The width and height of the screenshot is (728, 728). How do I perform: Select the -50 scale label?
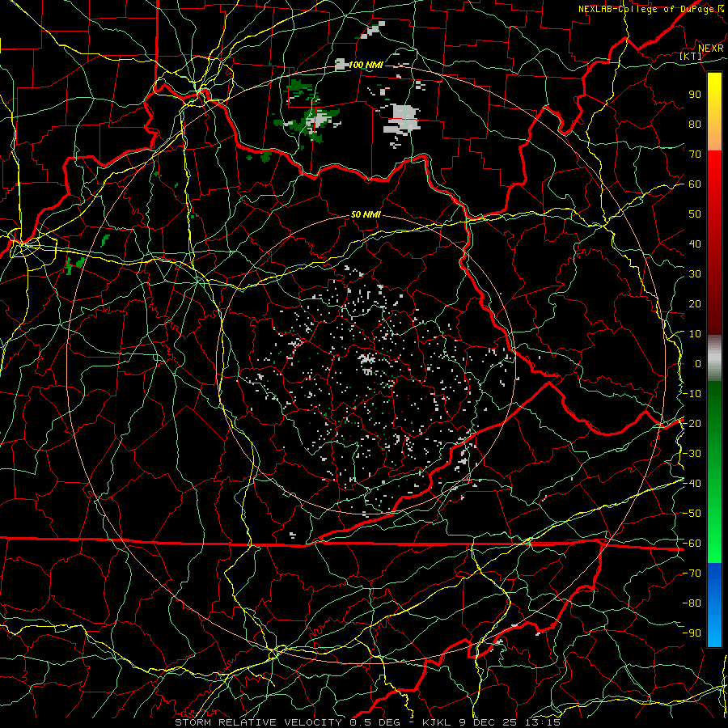pos(692,514)
